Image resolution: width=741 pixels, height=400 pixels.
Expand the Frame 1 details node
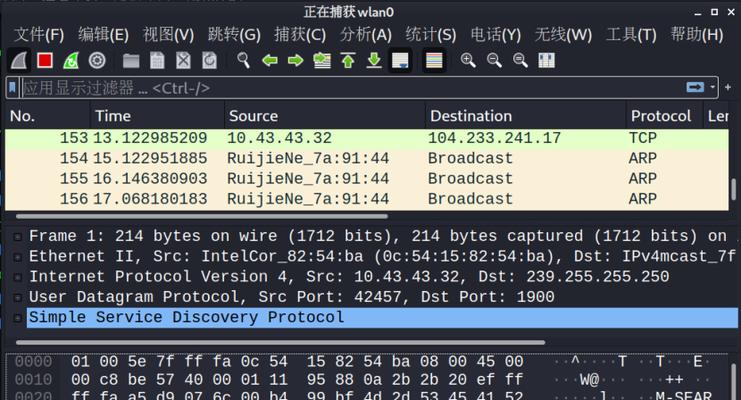coord(17,237)
